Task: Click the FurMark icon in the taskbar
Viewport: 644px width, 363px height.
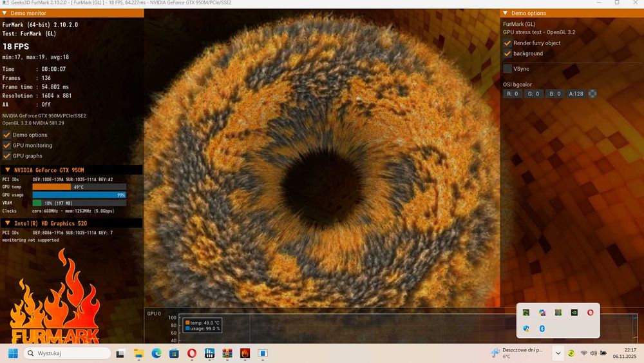Action: tap(245, 353)
